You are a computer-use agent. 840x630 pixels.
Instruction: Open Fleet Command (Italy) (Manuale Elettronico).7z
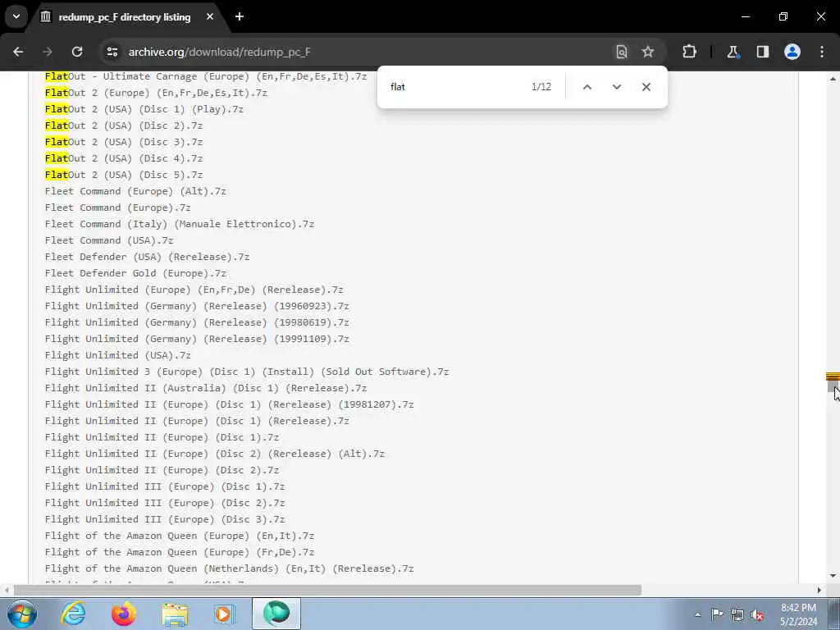pyautogui.click(x=180, y=224)
